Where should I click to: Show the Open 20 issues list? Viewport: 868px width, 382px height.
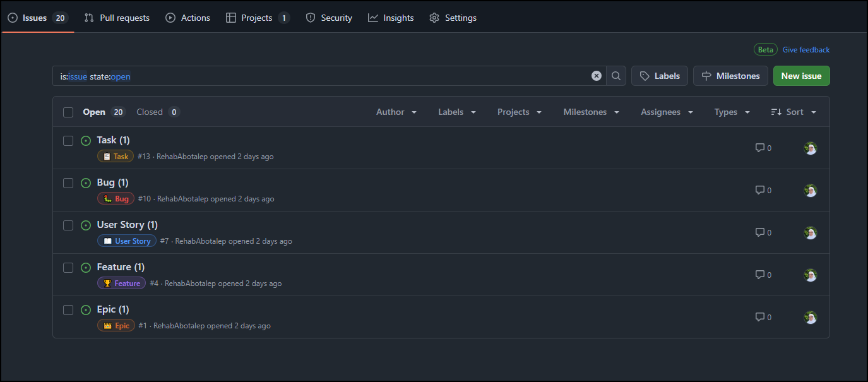pos(104,112)
